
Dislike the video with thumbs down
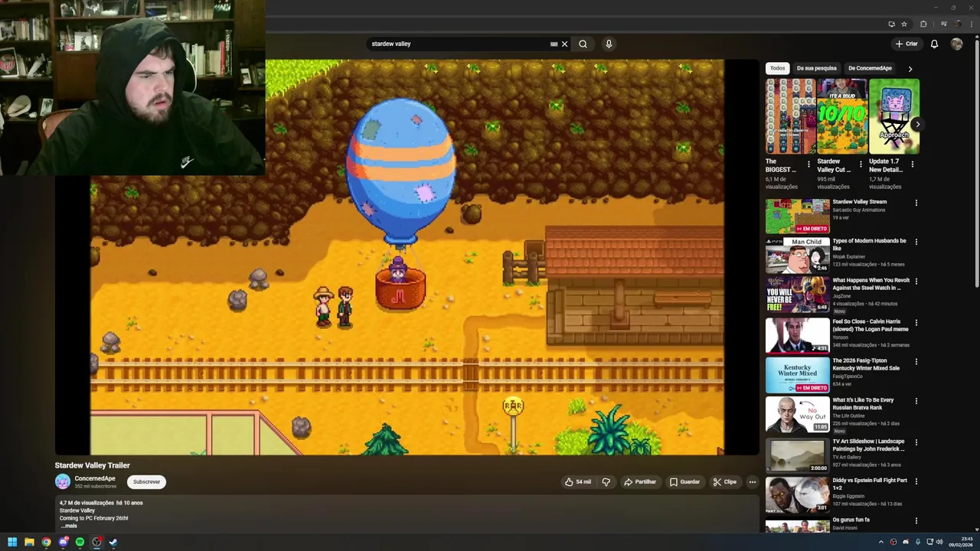[x=606, y=482]
